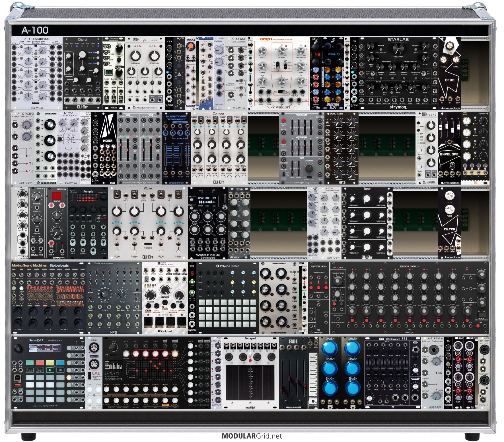Click the A-100 case title text
The height and width of the screenshot is (442, 504).
35,30
